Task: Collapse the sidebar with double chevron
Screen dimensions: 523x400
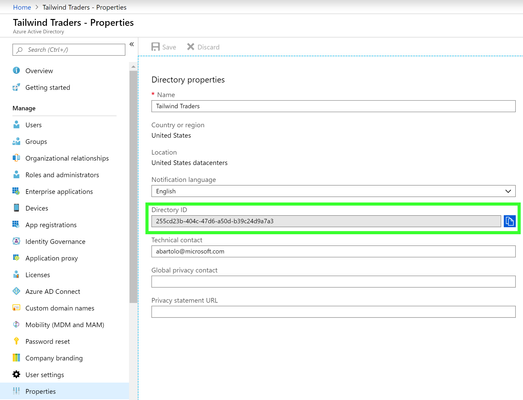Action: coord(132,44)
